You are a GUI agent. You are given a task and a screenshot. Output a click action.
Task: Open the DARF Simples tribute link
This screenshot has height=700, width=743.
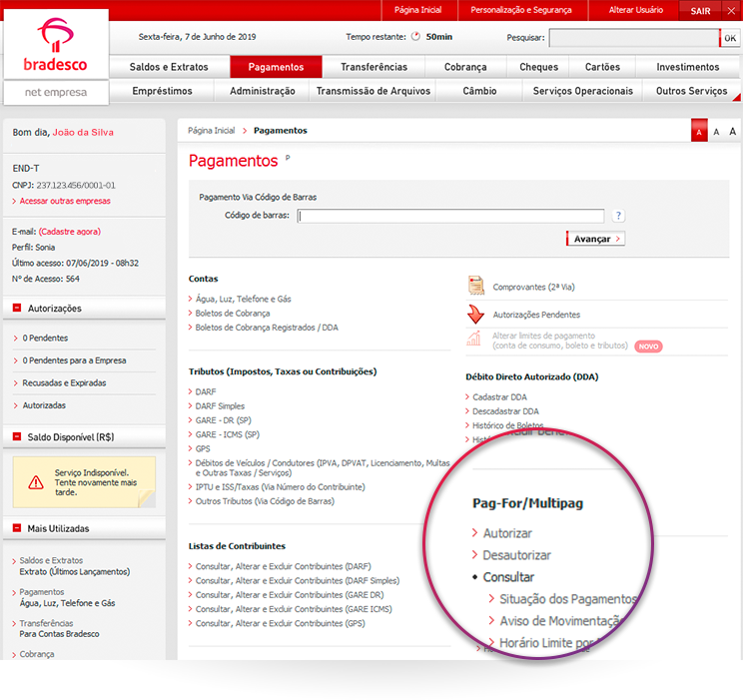click(220, 406)
